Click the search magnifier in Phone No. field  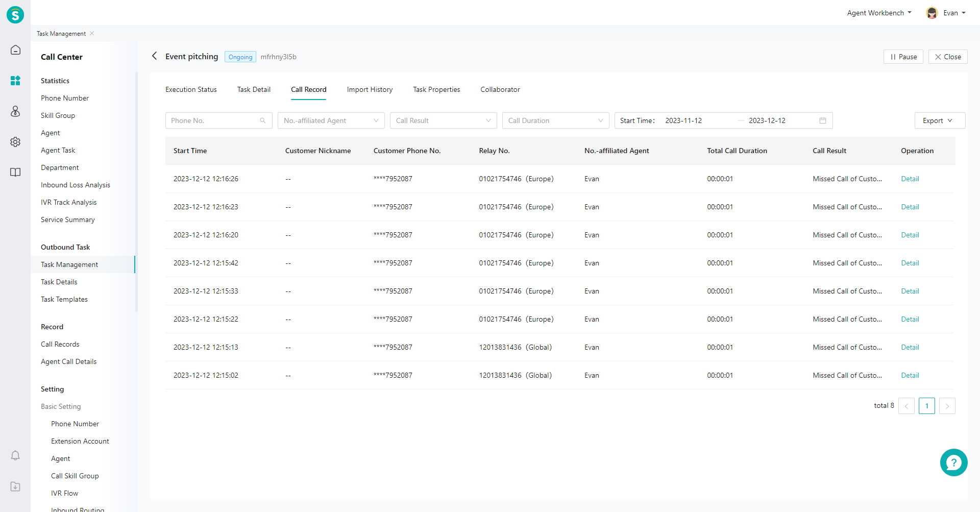tap(263, 120)
